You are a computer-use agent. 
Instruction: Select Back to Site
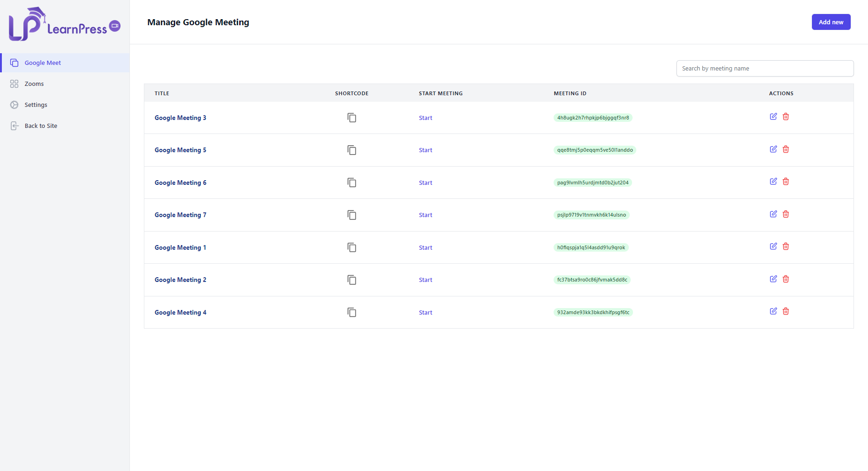click(65, 126)
